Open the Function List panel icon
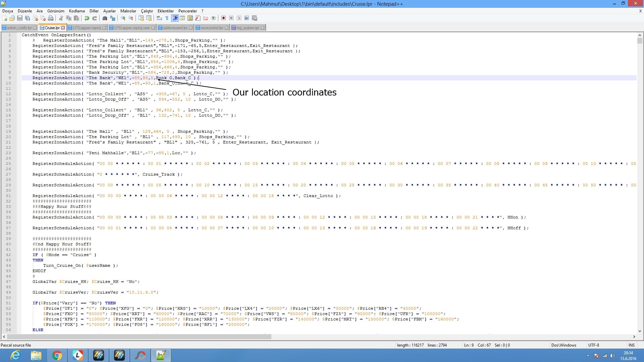The width and height of the screenshot is (644, 362). [198, 18]
